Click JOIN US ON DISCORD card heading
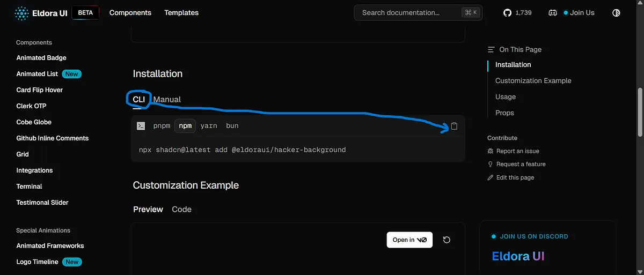This screenshot has width=644, height=275. 534,236
